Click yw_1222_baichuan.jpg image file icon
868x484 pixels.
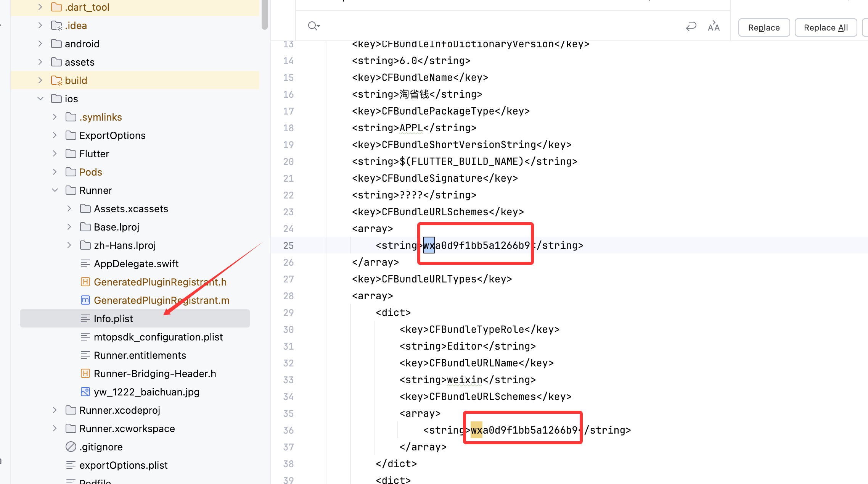point(85,392)
